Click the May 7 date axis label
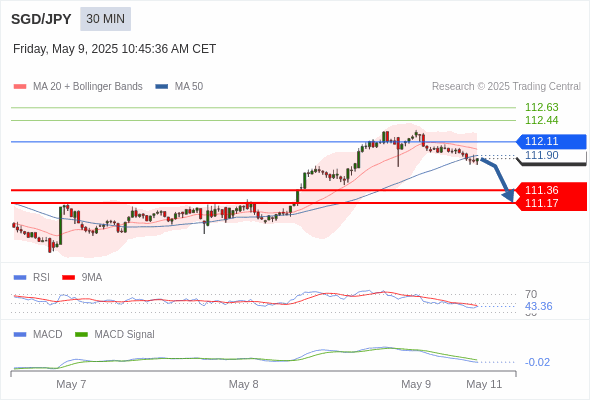This screenshot has height=400, width=590. 71,384
